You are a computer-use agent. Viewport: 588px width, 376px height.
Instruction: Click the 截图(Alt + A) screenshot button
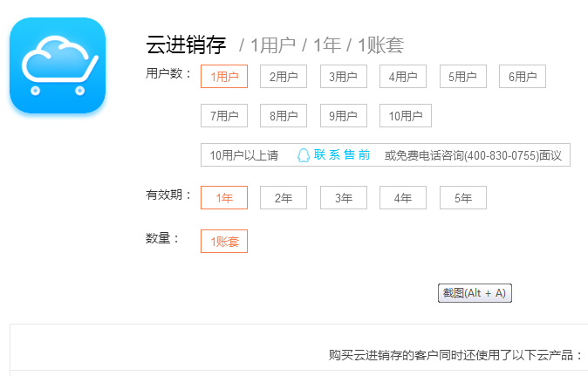tap(475, 293)
